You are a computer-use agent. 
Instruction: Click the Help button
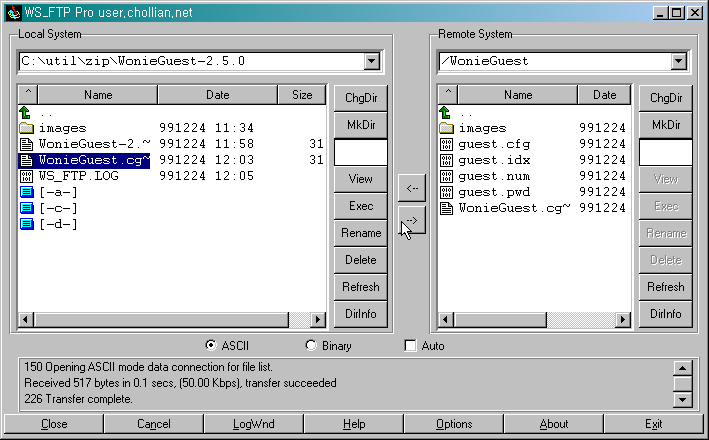354,424
